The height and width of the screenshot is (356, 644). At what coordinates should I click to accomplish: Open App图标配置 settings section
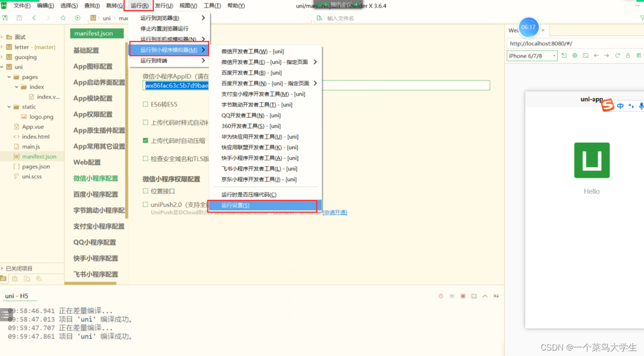(x=93, y=66)
